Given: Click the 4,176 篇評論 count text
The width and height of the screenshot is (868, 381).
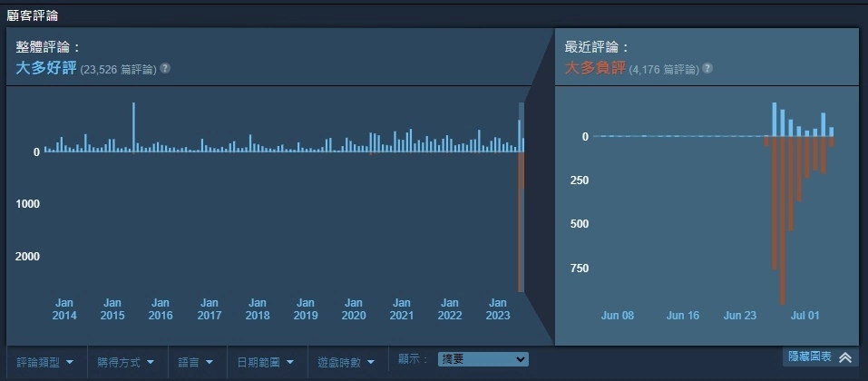Looking at the screenshot, I should (663, 70).
